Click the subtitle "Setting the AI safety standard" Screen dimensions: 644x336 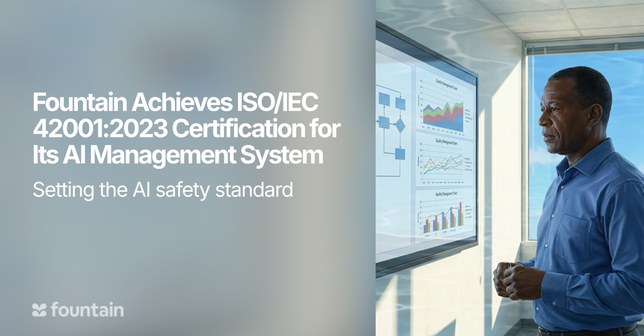coord(163,190)
